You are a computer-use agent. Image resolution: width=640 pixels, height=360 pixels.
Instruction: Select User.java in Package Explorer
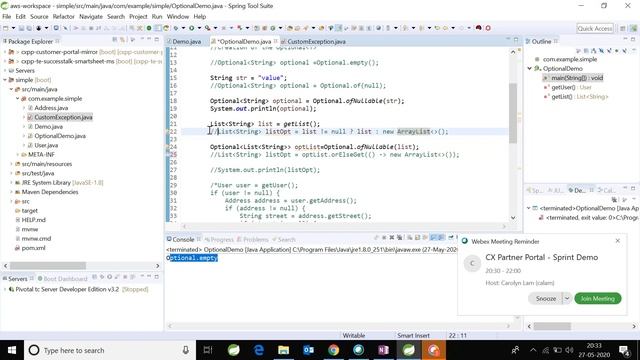point(46,145)
